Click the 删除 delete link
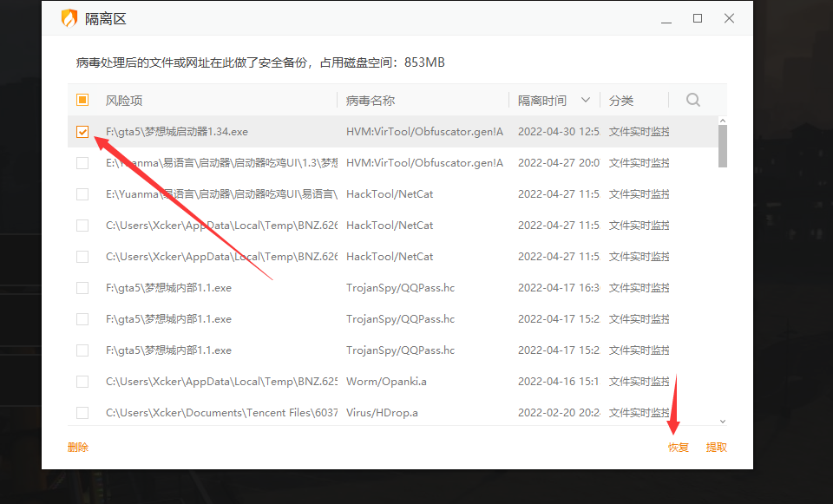833x504 pixels. tap(78, 447)
